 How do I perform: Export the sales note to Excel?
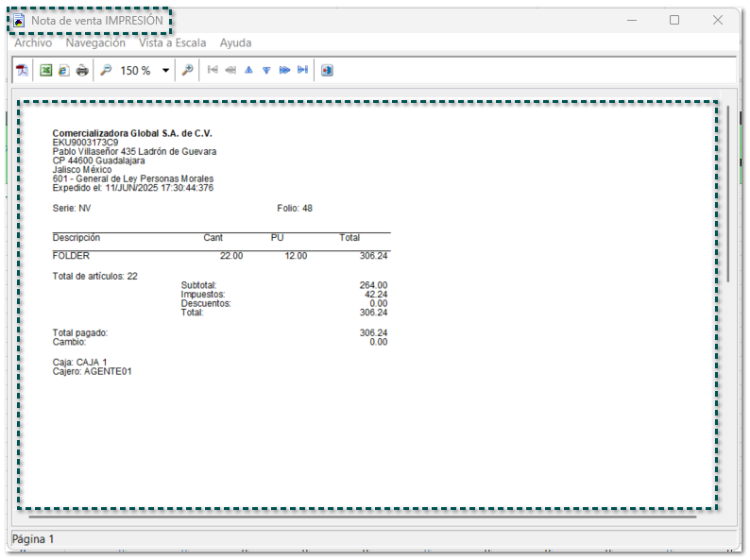pyautogui.click(x=45, y=71)
